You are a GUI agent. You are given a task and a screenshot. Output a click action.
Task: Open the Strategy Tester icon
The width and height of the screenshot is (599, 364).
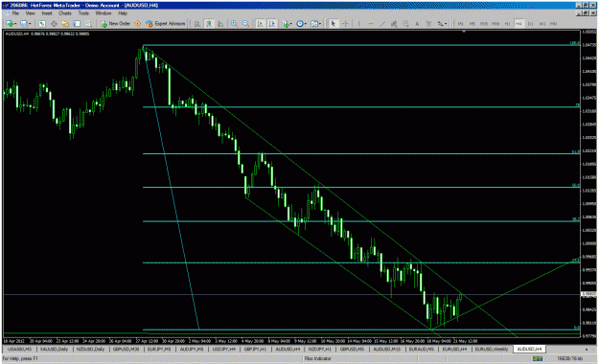coord(88,24)
